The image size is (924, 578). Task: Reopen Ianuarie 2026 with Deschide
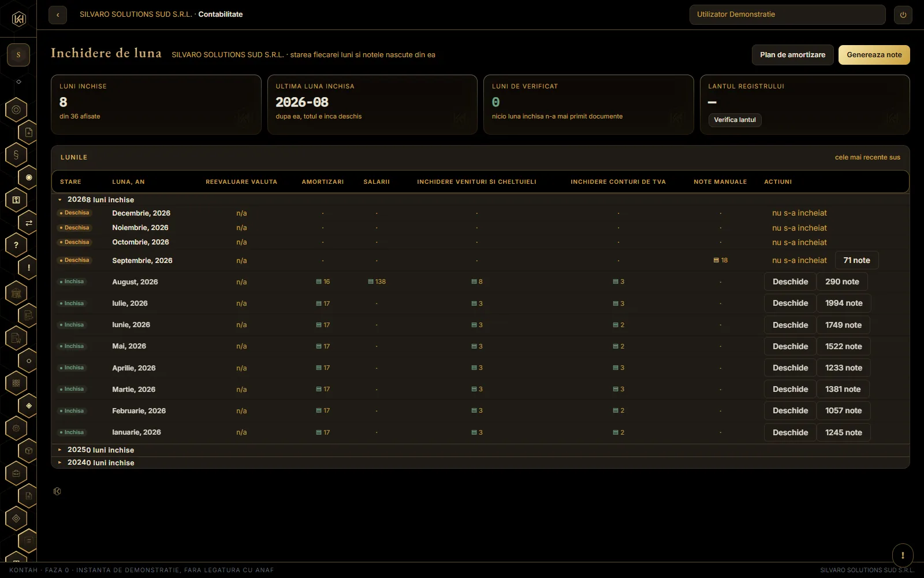790,432
